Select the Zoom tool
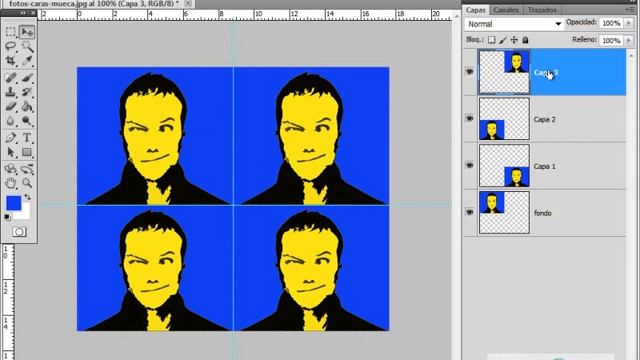 point(27,183)
